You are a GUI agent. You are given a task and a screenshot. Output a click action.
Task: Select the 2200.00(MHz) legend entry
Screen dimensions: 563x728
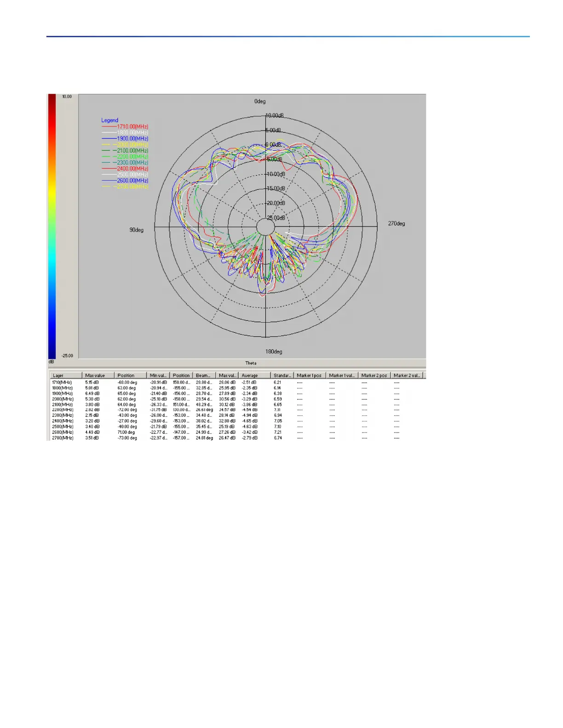click(x=125, y=156)
